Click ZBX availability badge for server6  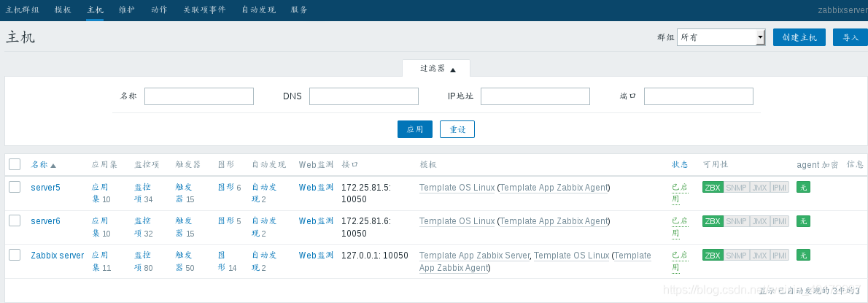pos(713,221)
